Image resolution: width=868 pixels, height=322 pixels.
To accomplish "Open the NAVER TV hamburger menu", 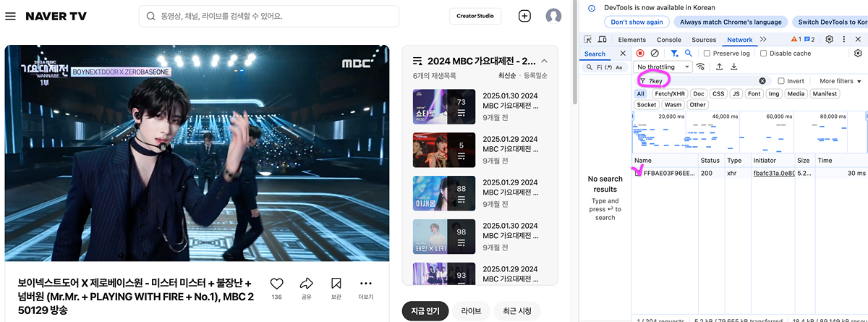I will (x=11, y=16).
